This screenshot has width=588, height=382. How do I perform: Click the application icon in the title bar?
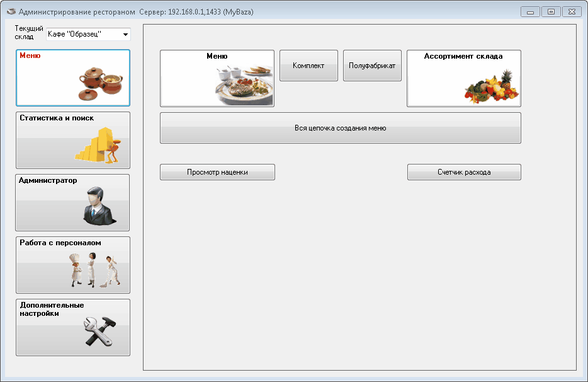click(x=11, y=12)
